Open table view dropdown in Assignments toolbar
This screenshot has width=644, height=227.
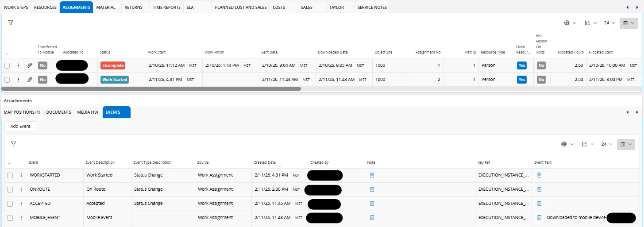(629, 23)
